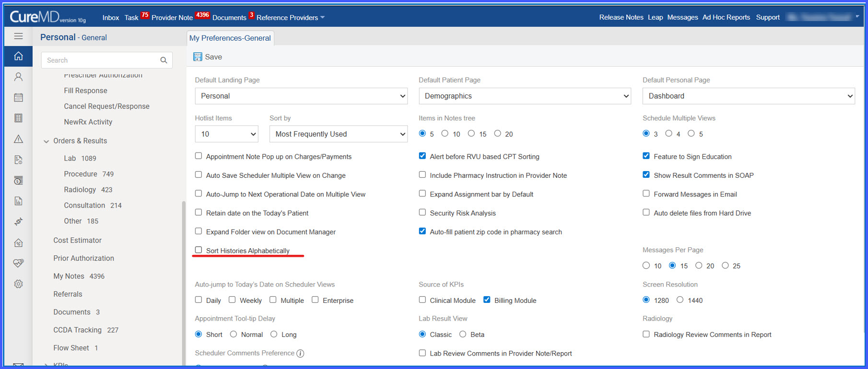The width and height of the screenshot is (868, 369).
Task: Select the My Preferences-General tab
Action: click(x=230, y=38)
